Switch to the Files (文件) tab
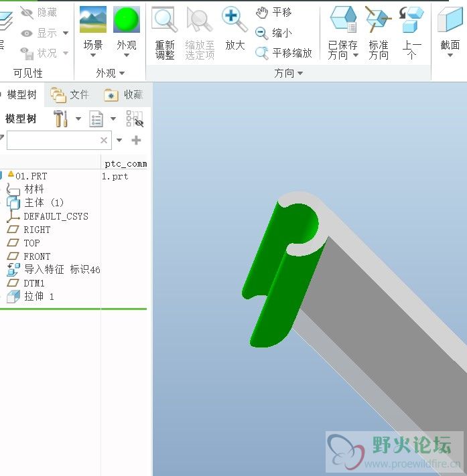Screen dimensions: 467x476 (x=70, y=94)
